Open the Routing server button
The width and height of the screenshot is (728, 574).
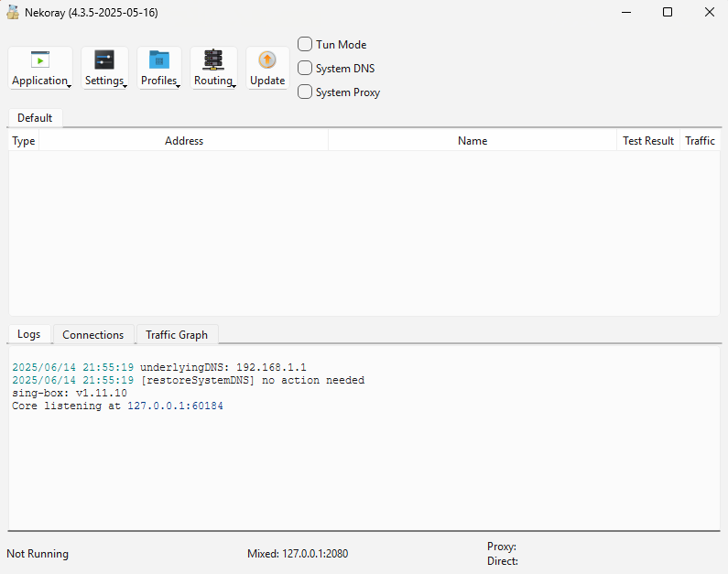[x=213, y=68]
